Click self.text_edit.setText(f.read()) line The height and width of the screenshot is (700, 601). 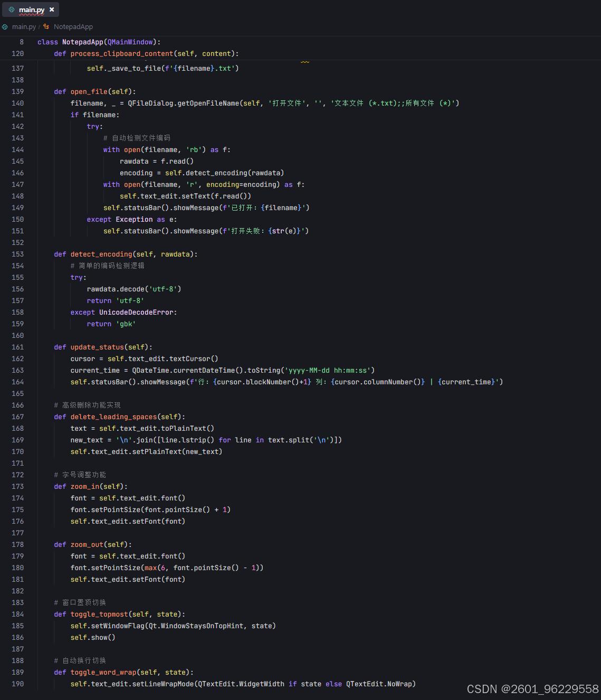tap(185, 196)
